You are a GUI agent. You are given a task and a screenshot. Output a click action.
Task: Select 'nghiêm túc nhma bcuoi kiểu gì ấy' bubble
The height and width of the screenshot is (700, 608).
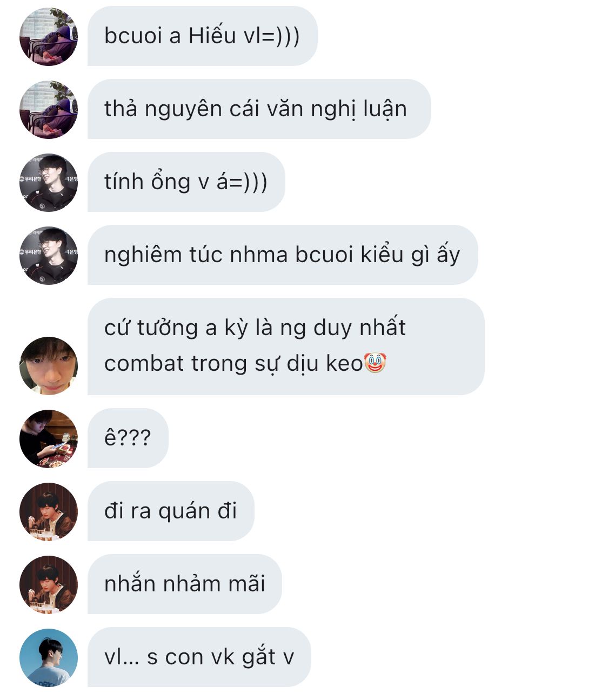[x=283, y=255]
